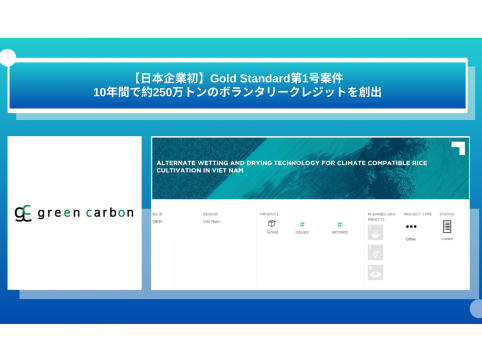482x361 pixels.
Task: Click the RETIRED hash icon
Action: pyautogui.click(x=340, y=224)
